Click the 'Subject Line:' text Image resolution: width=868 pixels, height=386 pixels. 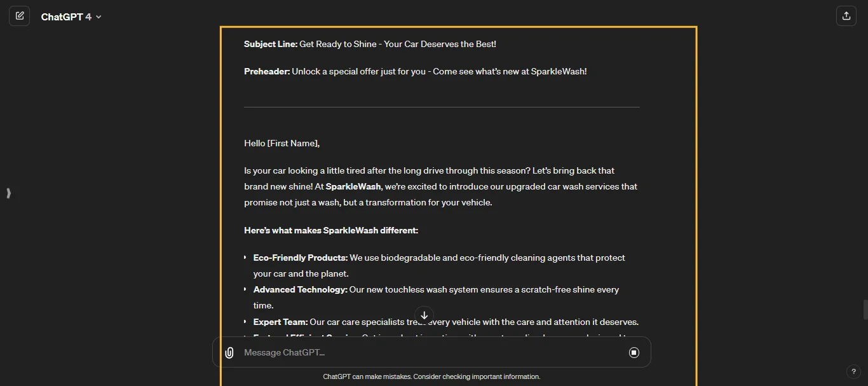click(271, 44)
